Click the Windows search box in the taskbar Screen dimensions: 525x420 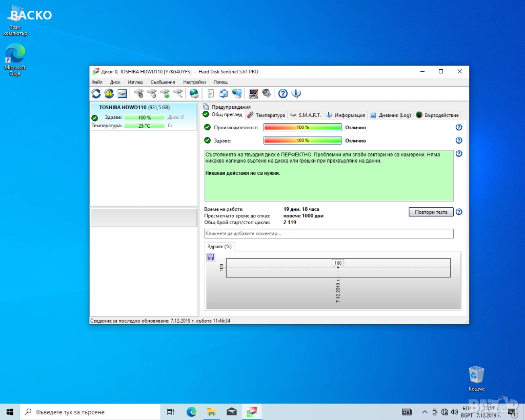pos(90,412)
